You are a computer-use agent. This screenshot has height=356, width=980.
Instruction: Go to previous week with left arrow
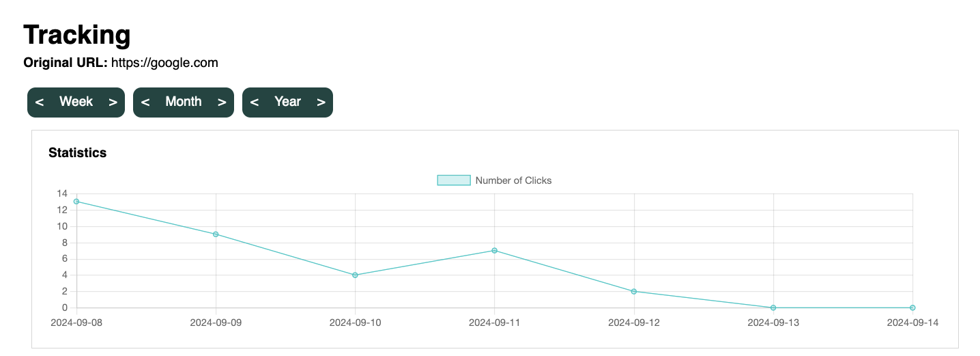[x=40, y=102]
